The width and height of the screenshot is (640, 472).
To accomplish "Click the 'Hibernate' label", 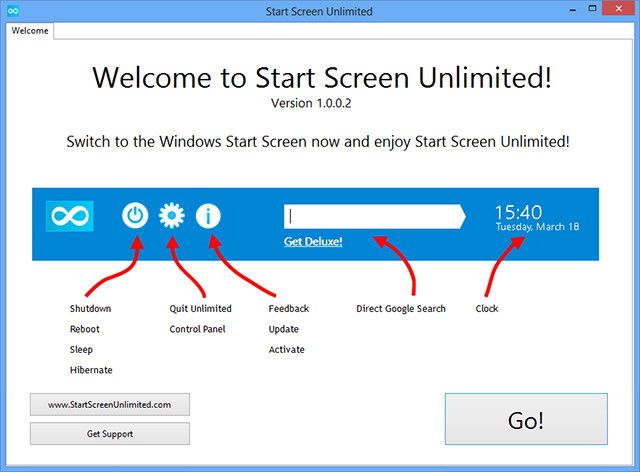I will tap(91, 370).
